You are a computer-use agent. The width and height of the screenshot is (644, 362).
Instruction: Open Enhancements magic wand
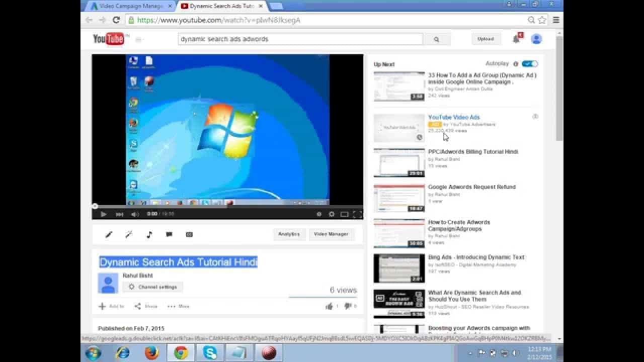point(129,234)
